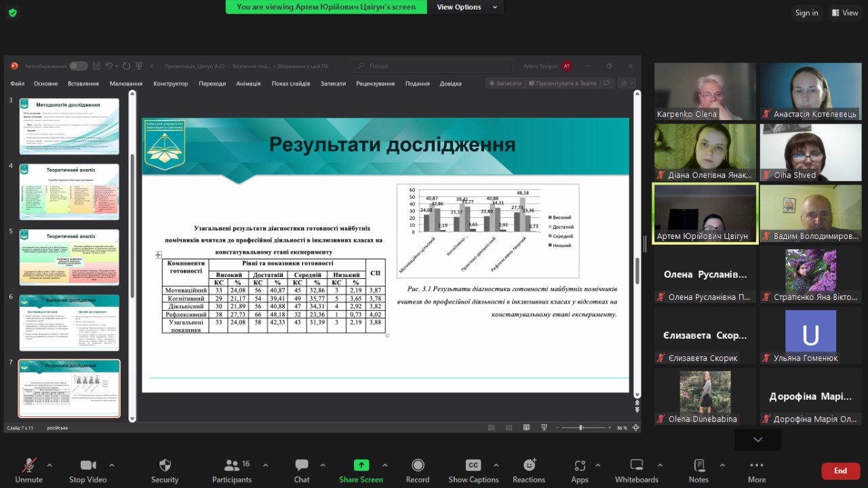Expand the Share Screen options arrow
Viewport: 868px width, 488px height.
[385, 465]
